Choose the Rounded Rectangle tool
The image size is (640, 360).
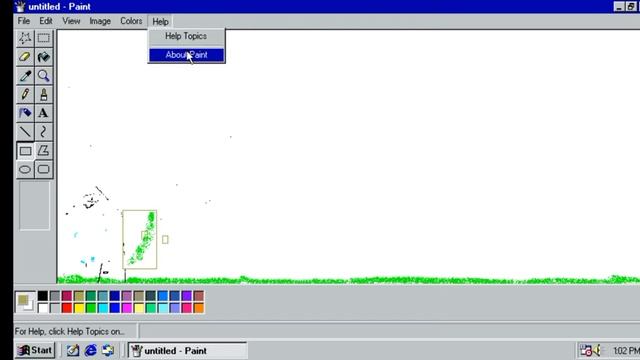pyautogui.click(x=43, y=169)
